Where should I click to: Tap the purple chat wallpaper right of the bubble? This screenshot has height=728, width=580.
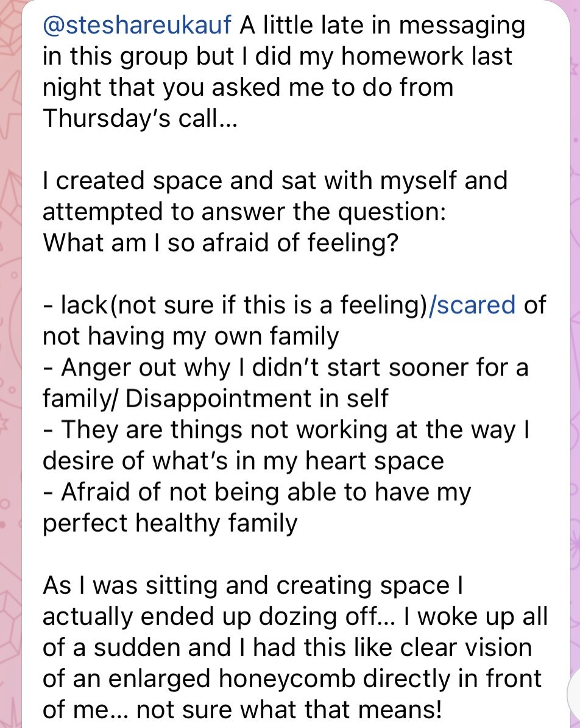pyautogui.click(x=575, y=325)
